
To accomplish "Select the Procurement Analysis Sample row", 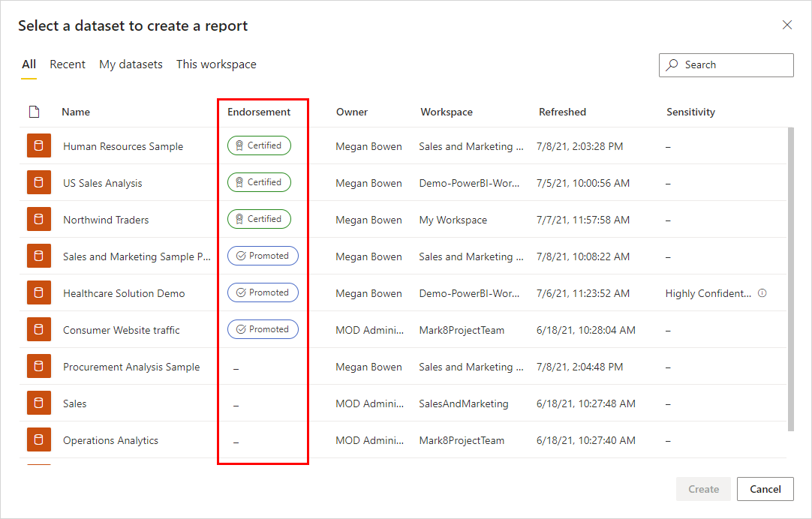I will [131, 367].
